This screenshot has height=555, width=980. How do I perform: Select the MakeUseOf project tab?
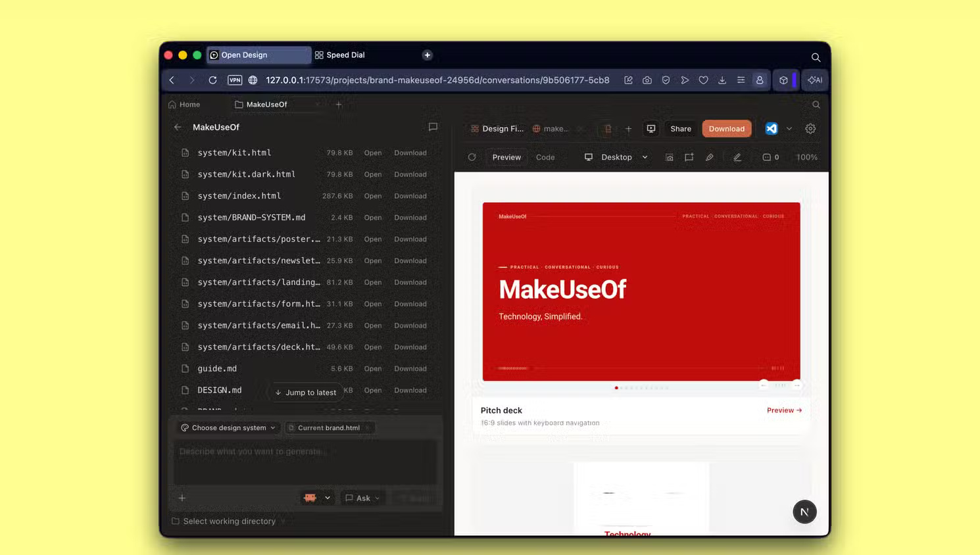click(266, 105)
